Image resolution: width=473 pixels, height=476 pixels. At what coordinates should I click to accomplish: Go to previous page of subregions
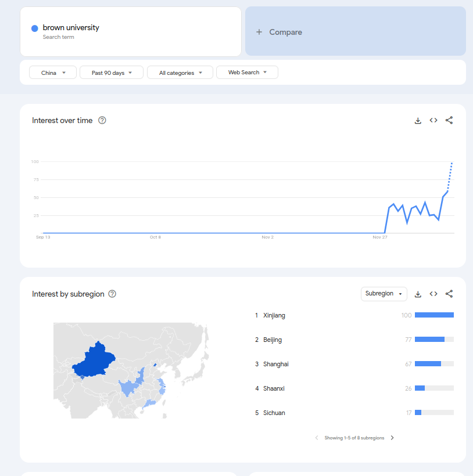[x=317, y=438]
